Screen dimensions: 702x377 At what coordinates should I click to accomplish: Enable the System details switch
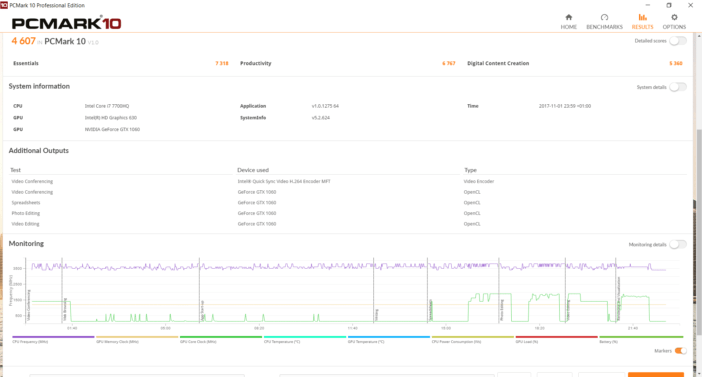point(678,87)
